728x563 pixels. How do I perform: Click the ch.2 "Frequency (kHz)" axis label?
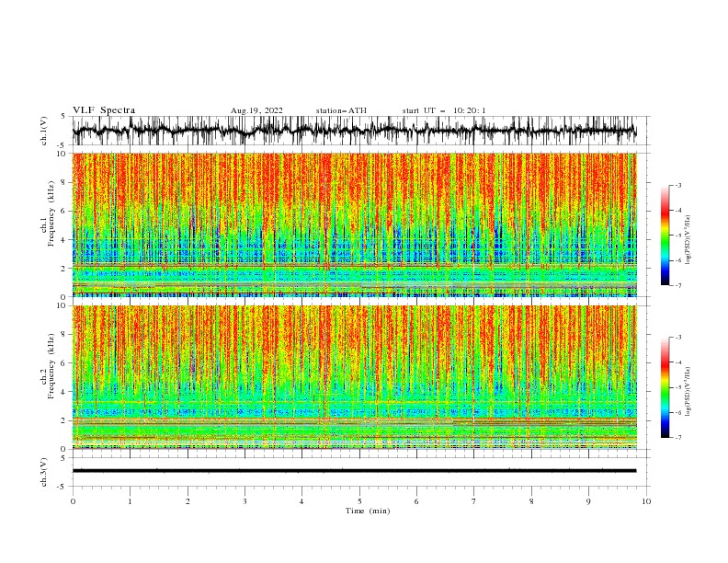(51, 366)
